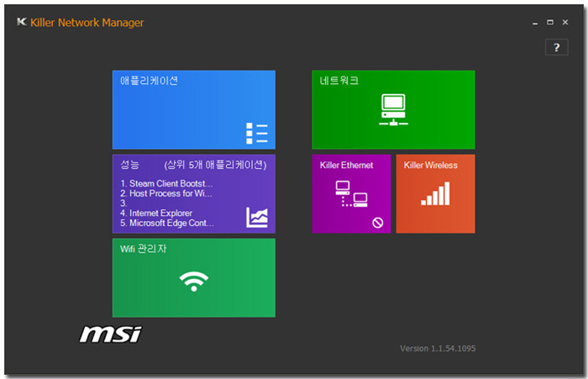
Task: Select Microsoft Edge Cont... entry
Action: coord(167,223)
